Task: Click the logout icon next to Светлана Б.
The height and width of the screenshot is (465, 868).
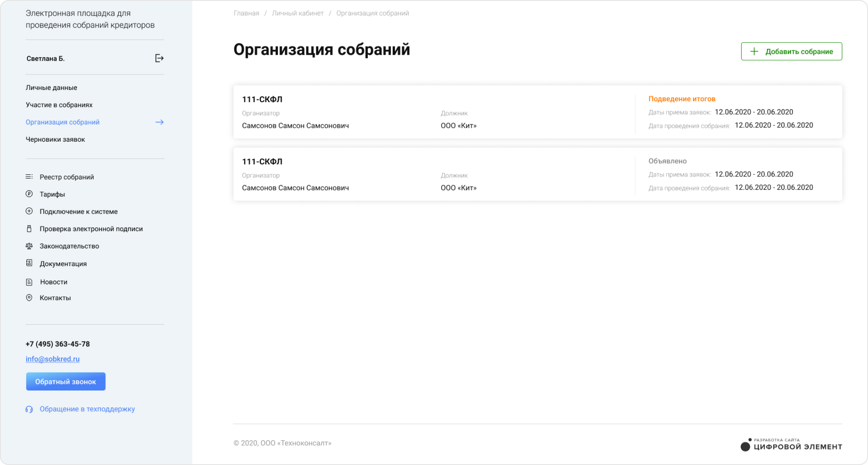Action: pyautogui.click(x=159, y=58)
